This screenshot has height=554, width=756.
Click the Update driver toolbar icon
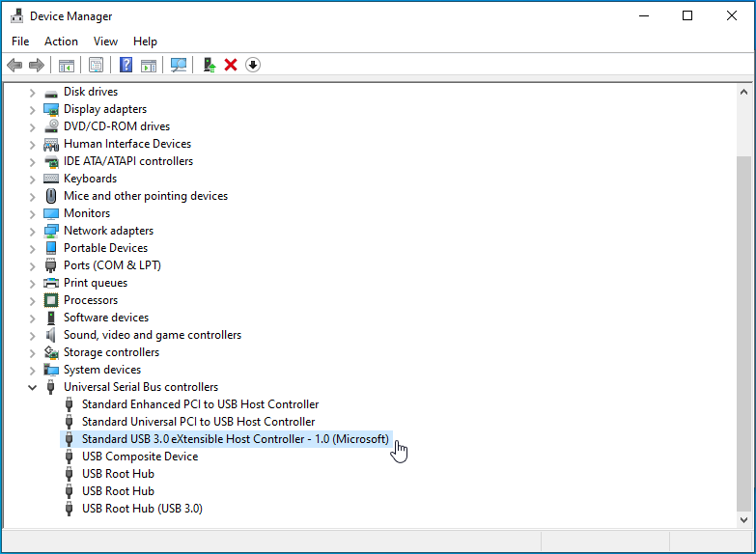click(x=209, y=65)
